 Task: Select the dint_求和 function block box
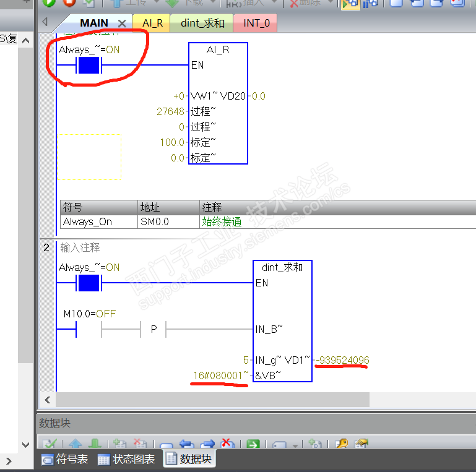[x=282, y=321]
